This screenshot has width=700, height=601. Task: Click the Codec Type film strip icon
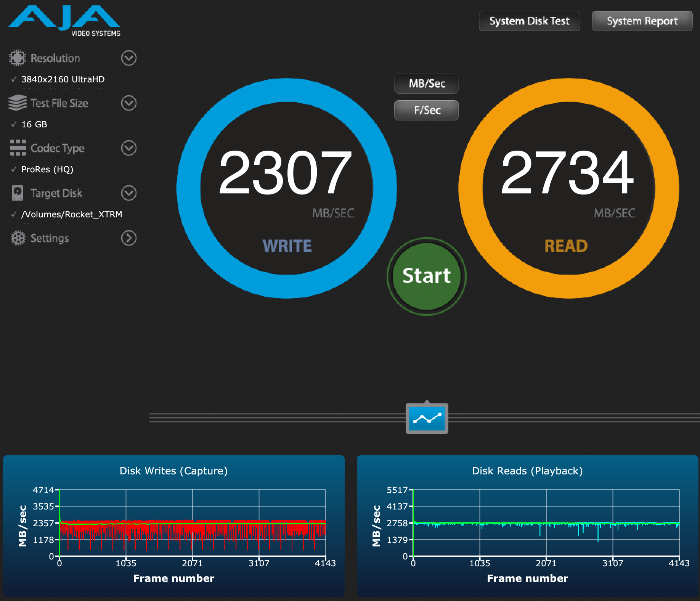coord(18,148)
